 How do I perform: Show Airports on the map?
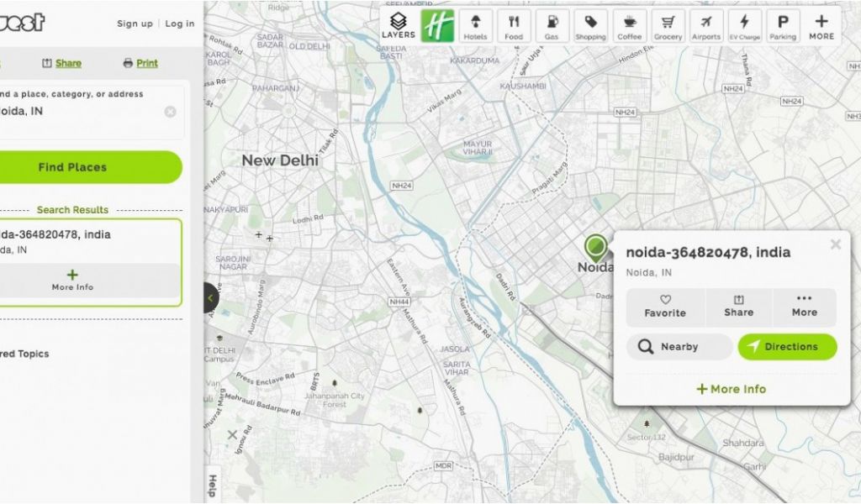tap(706, 25)
